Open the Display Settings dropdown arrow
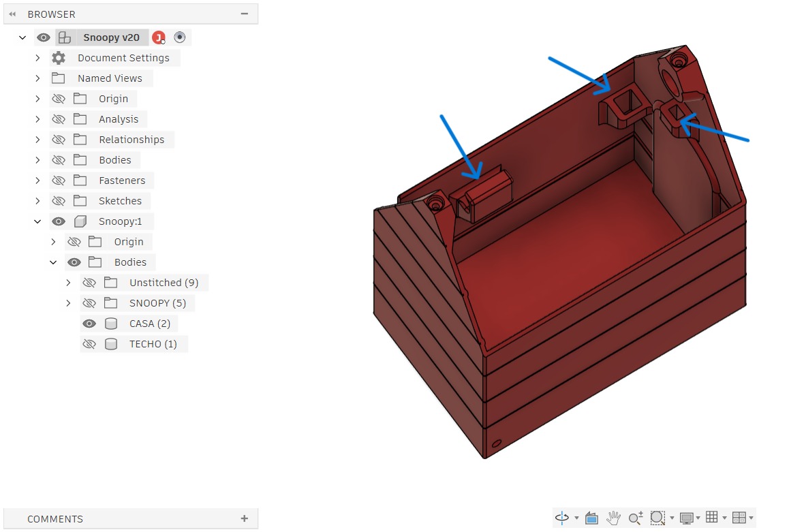 coord(698,518)
